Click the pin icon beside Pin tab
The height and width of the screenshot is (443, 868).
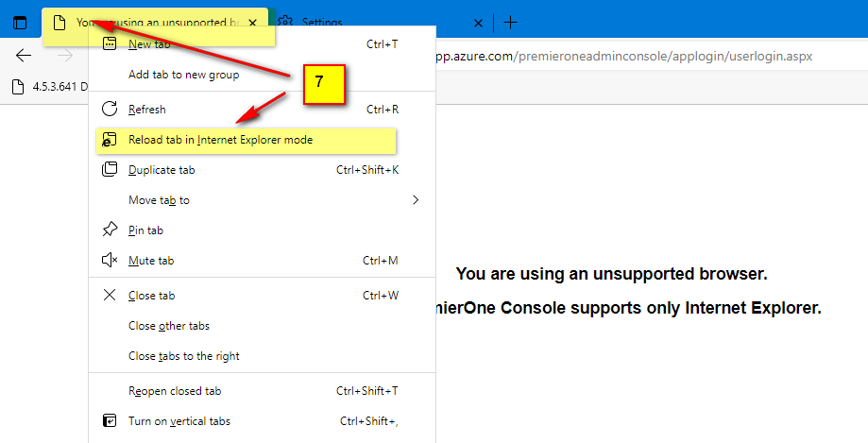pyautogui.click(x=110, y=230)
